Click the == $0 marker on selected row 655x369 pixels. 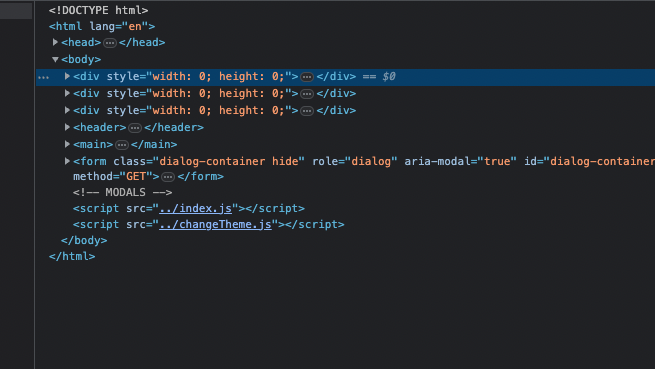pyautogui.click(x=379, y=76)
